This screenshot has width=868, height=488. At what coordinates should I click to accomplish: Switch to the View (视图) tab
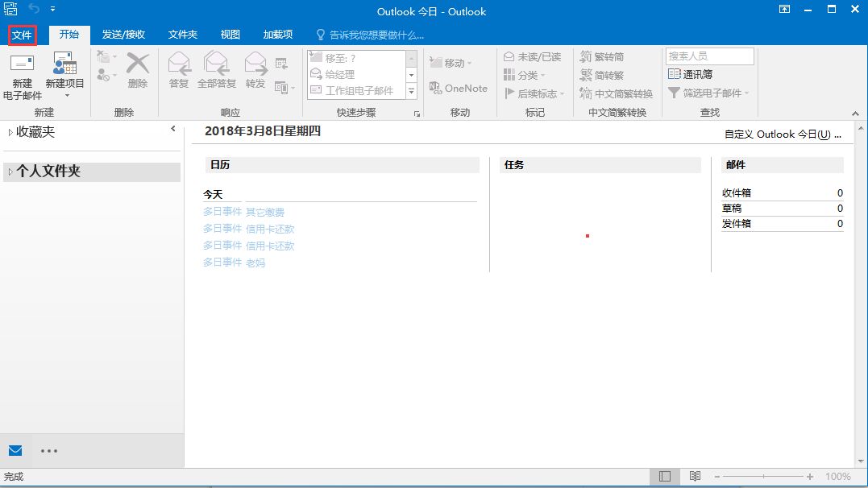[x=230, y=35]
